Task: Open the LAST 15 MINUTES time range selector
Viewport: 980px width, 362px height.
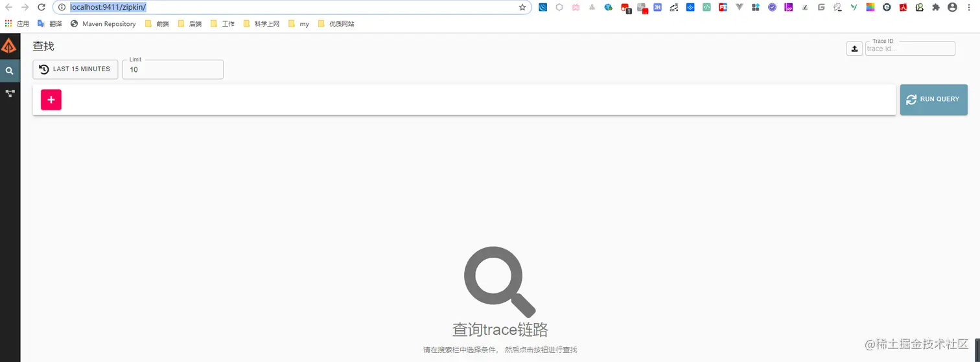Action: (x=75, y=69)
